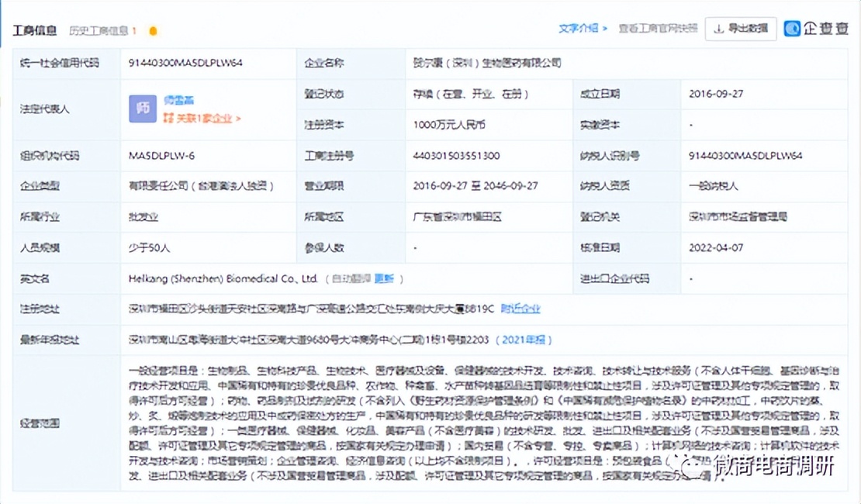This screenshot has height=504, width=861.
Task: Click the small icon before 关联1家企业
Action: [169, 117]
